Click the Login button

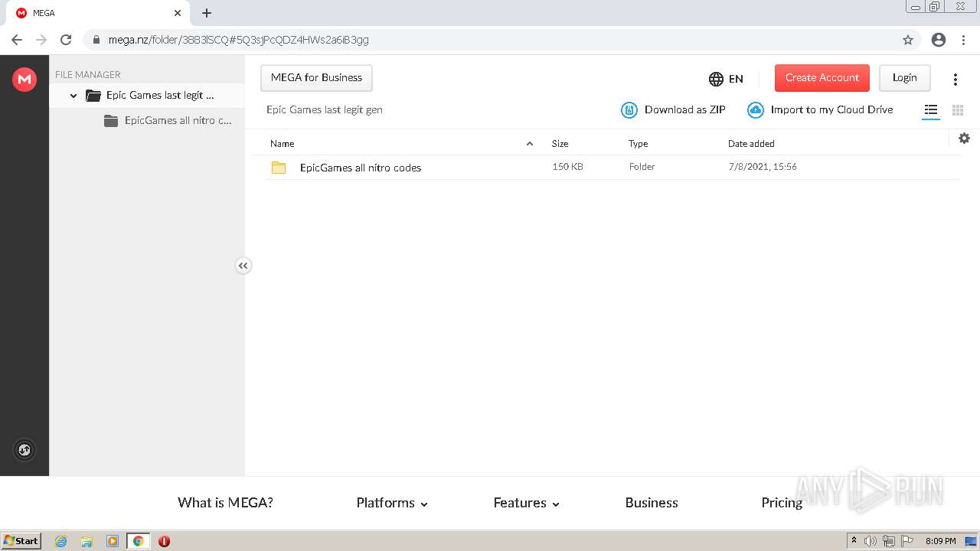click(904, 78)
